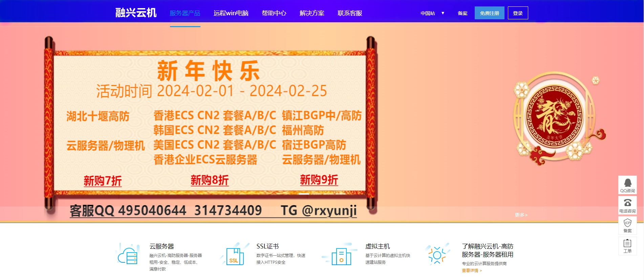Click the SSL certificate icon
Viewport: 644px width, 280px height.
(235, 255)
